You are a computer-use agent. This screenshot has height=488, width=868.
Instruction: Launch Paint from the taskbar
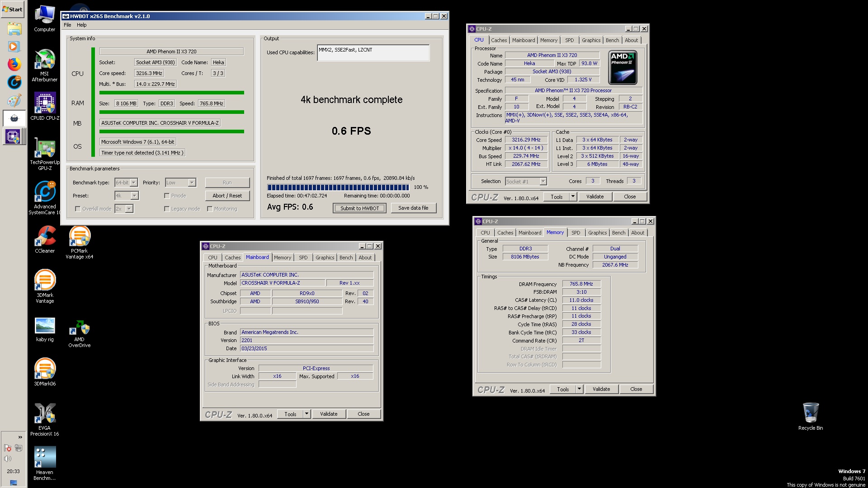click(14, 100)
